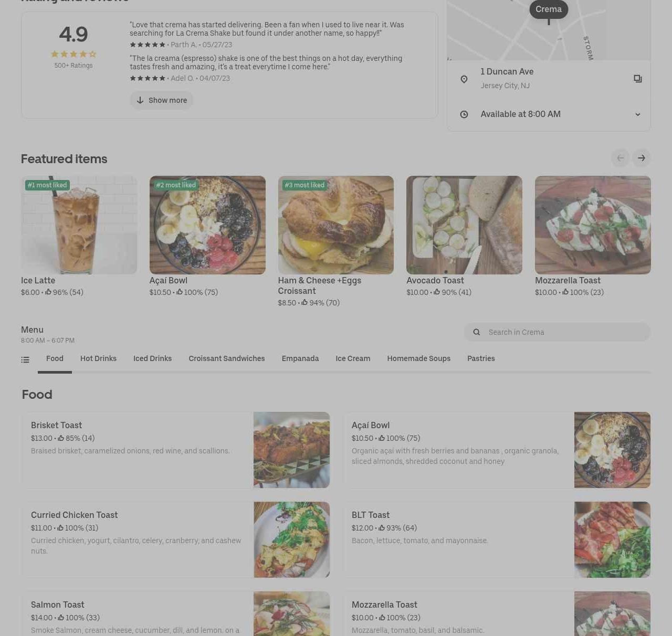Open Curried Chicken Toast item
Viewport: 672px width, 636px height.
click(x=175, y=540)
